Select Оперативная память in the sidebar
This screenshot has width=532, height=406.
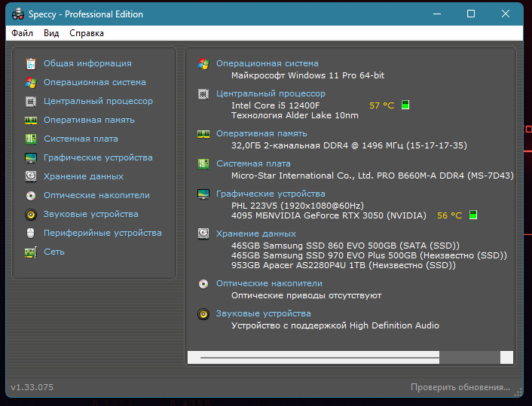[89, 120]
